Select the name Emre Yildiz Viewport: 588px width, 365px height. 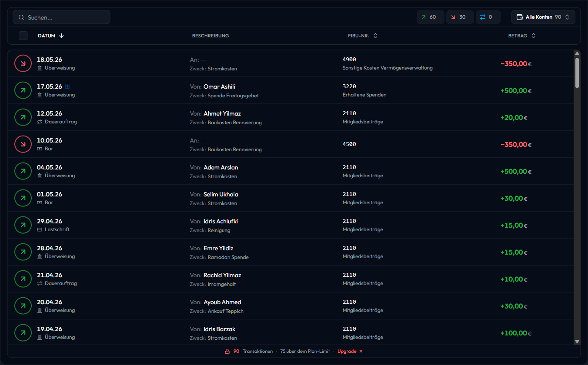tap(218, 248)
